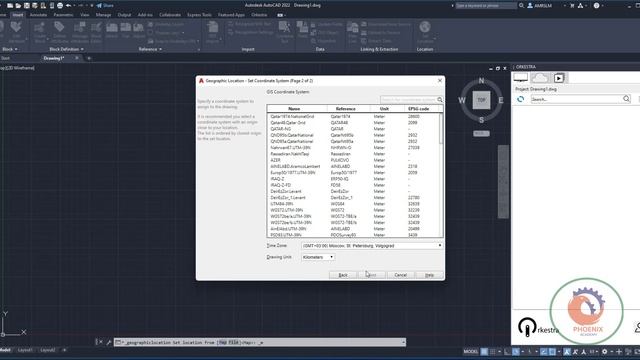Viewport: 640px width, 360px height.
Task: Click the command line input field
Action: point(261,342)
